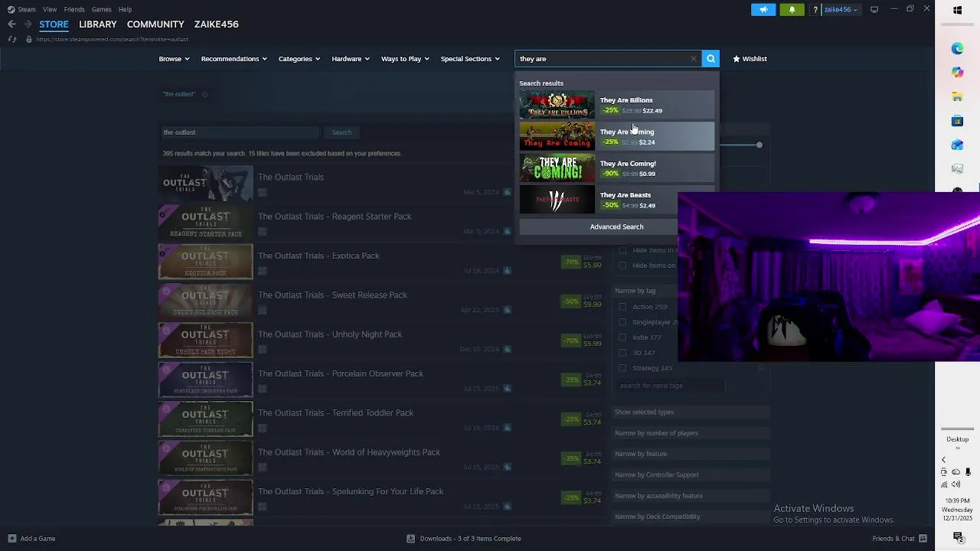
Task: Click the volume icon in system tray
Action: point(957,484)
